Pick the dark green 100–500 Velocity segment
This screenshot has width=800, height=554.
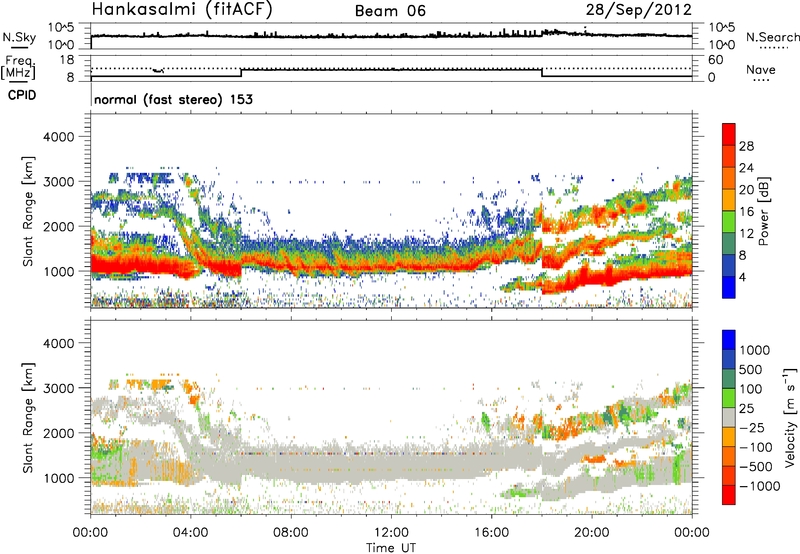tap(729, 379)
